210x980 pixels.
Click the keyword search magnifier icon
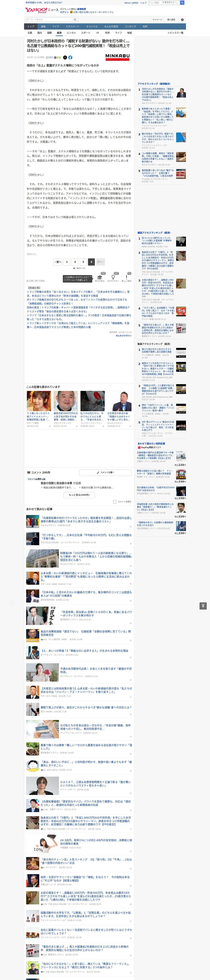pos(75,20)
